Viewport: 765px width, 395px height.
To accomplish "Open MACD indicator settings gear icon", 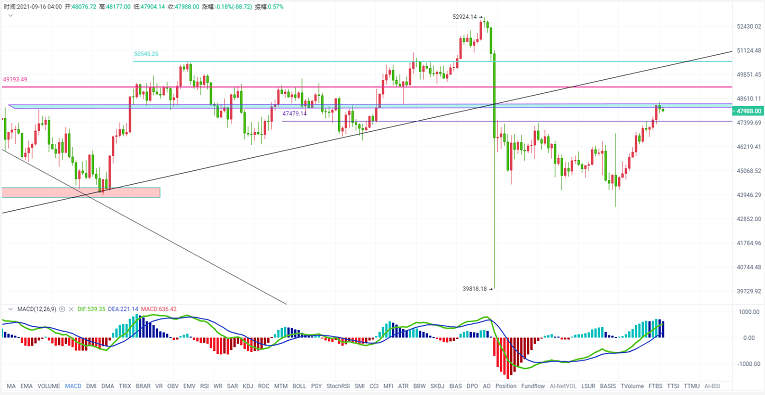I will (x=62, y=309).
